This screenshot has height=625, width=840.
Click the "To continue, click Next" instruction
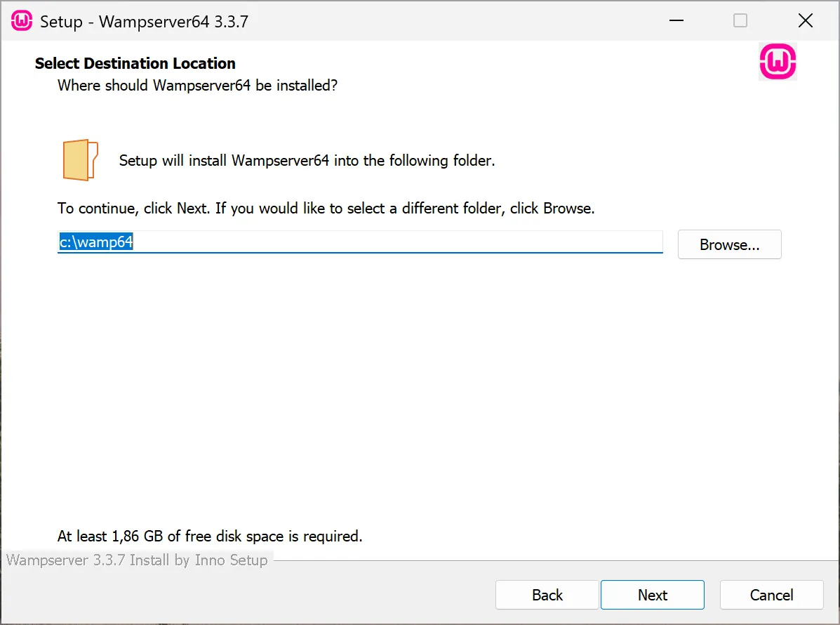(326, 209)
